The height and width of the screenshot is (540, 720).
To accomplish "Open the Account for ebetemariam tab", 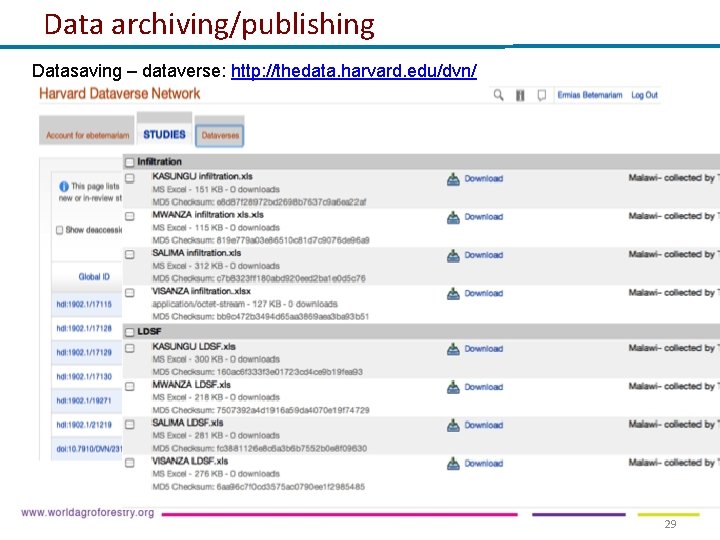I will point(87,131).
